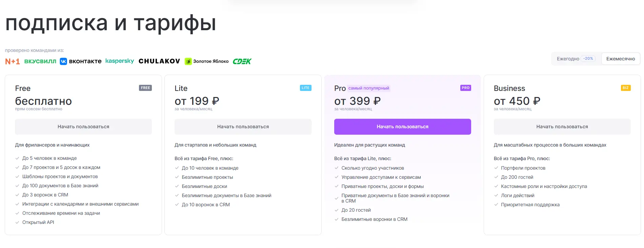Switch billing to Ежемесячно
The width and height of the screenshot is (644, 248).
(620, 59)
